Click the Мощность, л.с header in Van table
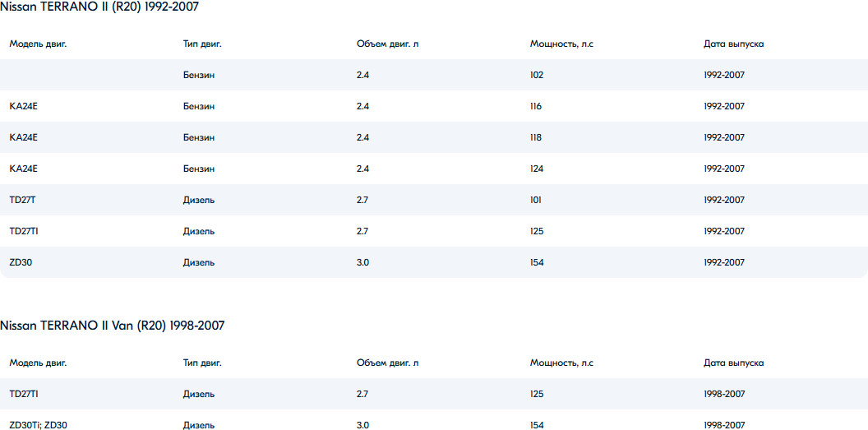Image resolution: width=868 pixels, height=430 pixels. tap(561, 363)
